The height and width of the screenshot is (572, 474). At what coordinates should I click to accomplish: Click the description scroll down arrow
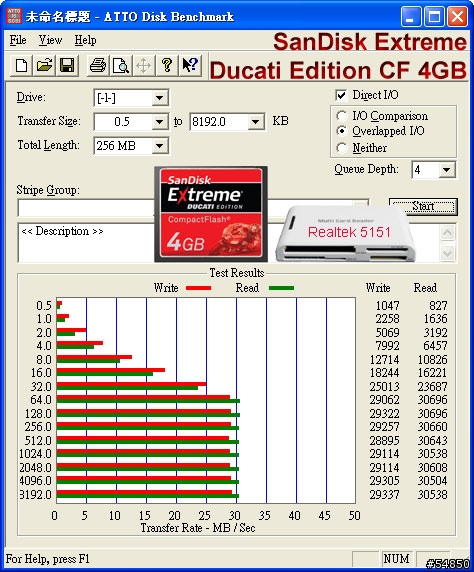click(447, 253)
